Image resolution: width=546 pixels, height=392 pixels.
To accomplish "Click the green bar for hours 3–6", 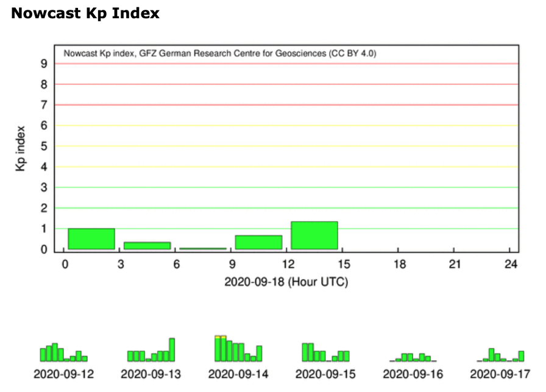I will (147, 245).
